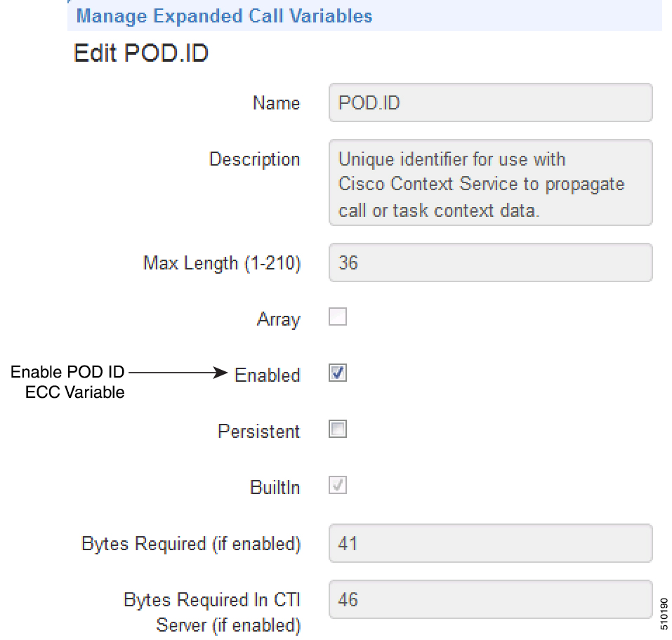Click the Name input field
This screenshot has height=640, width=672.
pos(490,103)
